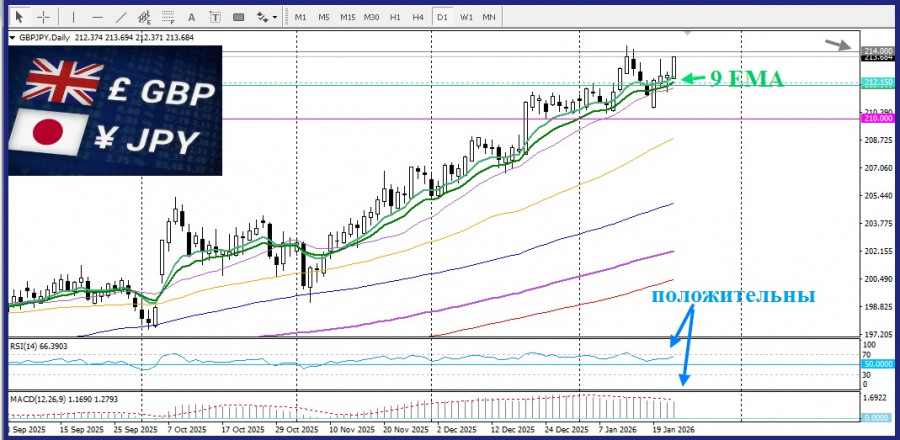Select the D1 daily timeframe
Viewport: 900px width, 440px height.
442,17
